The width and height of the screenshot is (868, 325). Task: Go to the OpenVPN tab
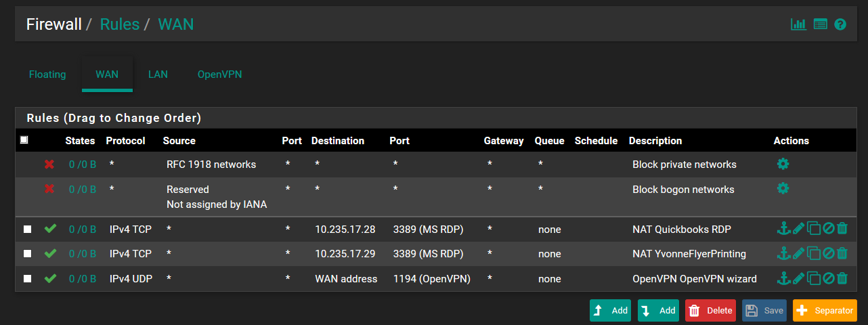click(219, 74)
